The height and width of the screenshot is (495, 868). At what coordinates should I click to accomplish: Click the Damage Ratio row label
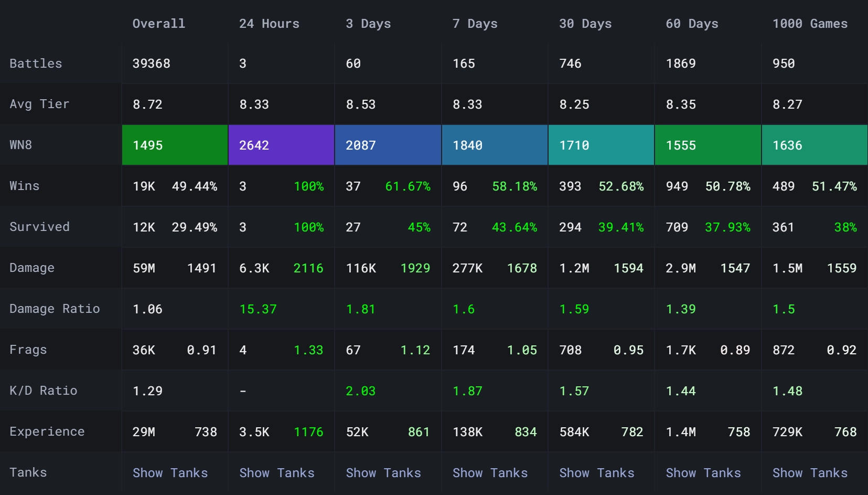pyautogui.click(x=55, y=309)
